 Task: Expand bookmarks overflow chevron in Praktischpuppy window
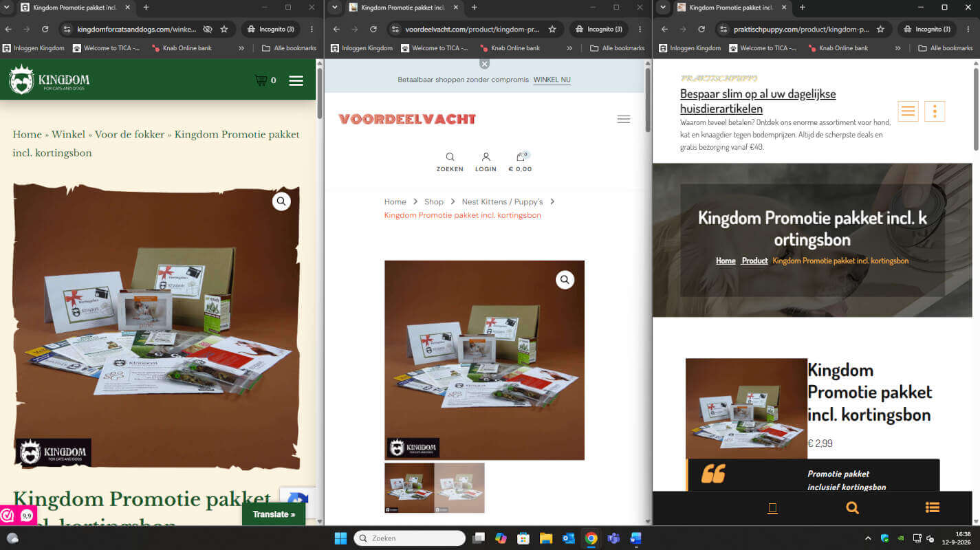tap(897, 48)
